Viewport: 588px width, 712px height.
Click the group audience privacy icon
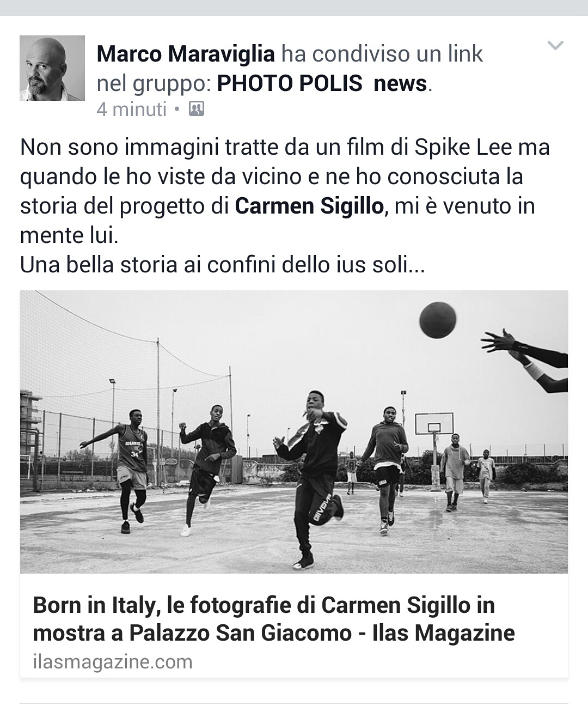tap(196, 109)
